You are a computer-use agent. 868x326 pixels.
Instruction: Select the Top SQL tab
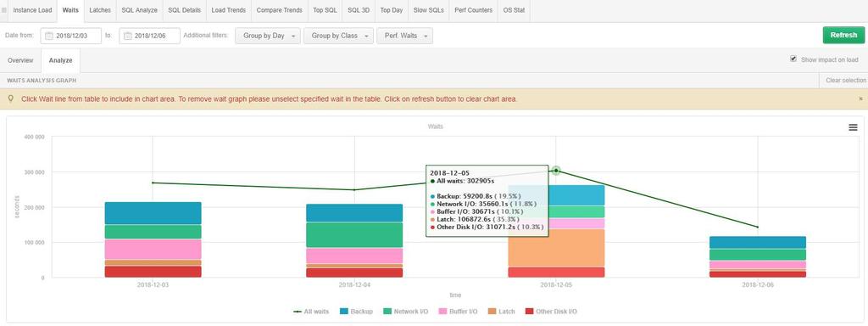point(325,10)
